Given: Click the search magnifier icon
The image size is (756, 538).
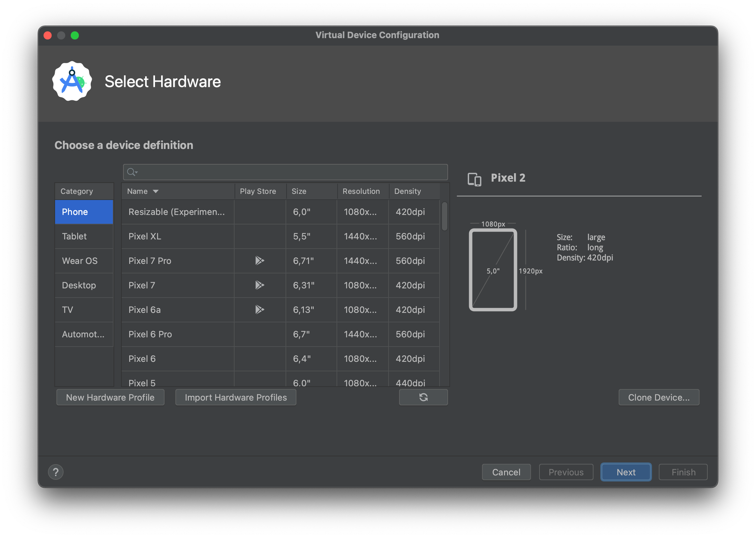Looking at the screenshot, I should (131, 172).
